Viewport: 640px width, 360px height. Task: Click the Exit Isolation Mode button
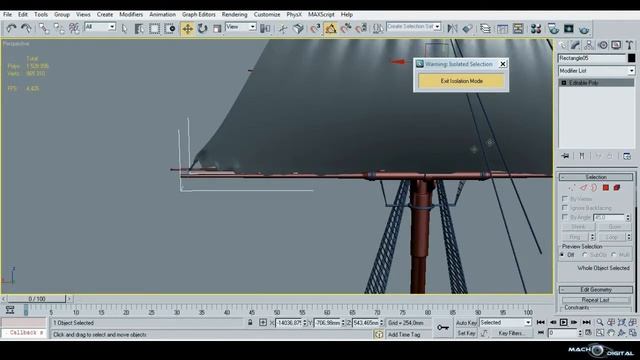click(461, 81)
